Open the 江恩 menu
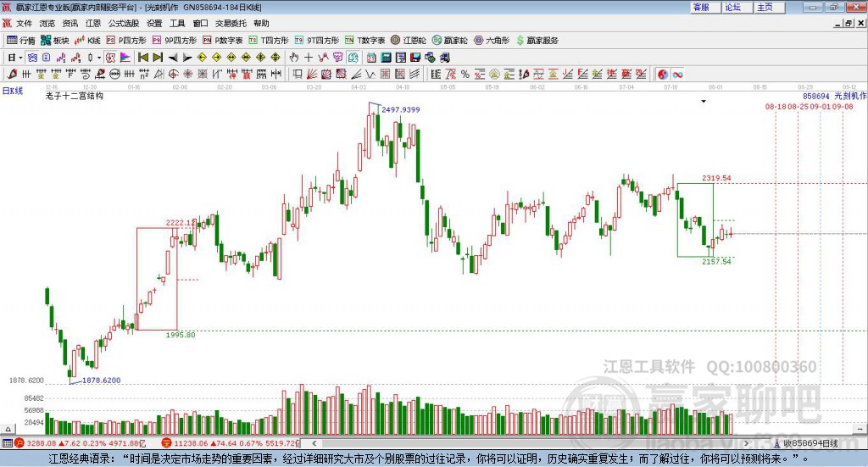Viewport: 868px width, 467px height. click(93, 23)
